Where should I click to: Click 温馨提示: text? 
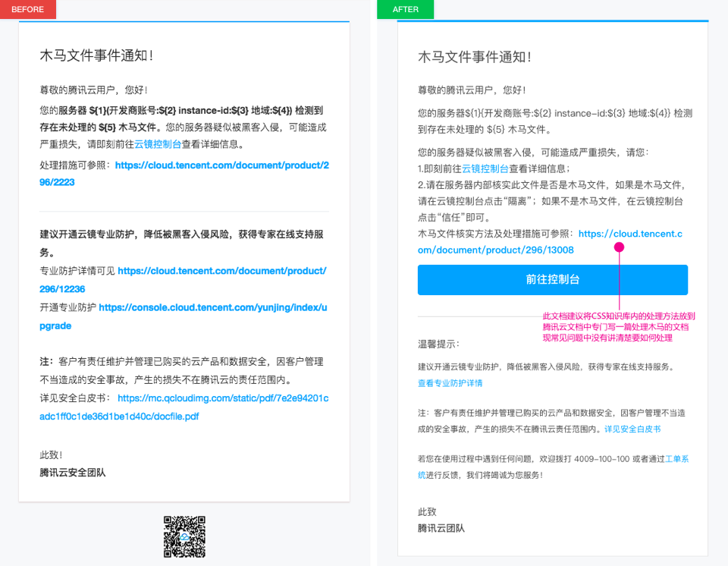[x=439, y=344]
